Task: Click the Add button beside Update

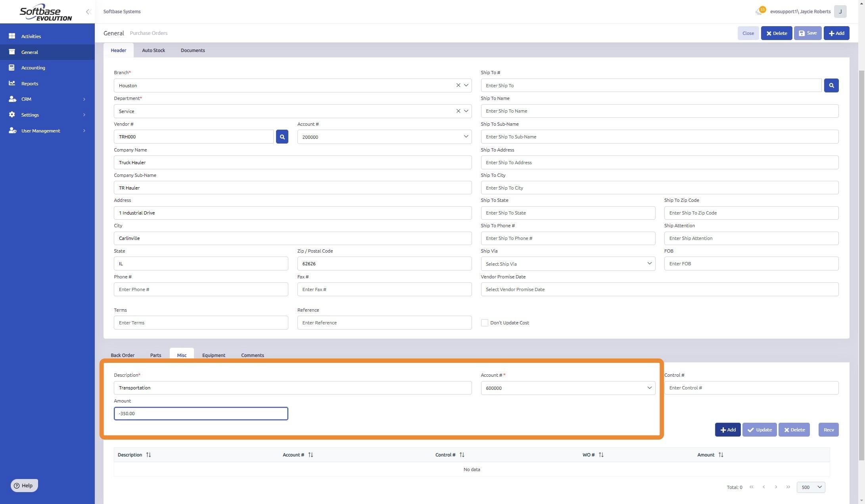Action: point(727,430)
